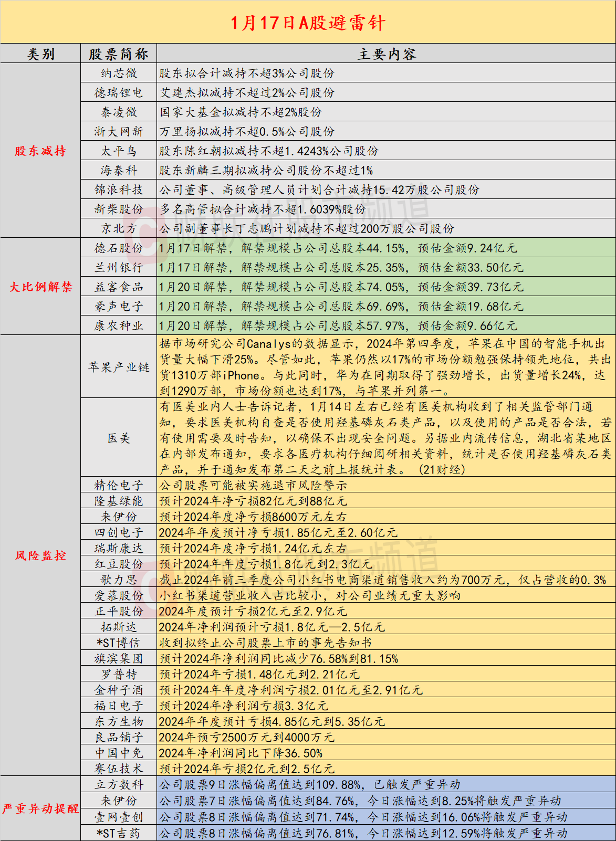Image resolution: width=616 pixels, height=841 pixels.
Task: Select the 纳芯微 stock name cell
Action: click(119, 73)
